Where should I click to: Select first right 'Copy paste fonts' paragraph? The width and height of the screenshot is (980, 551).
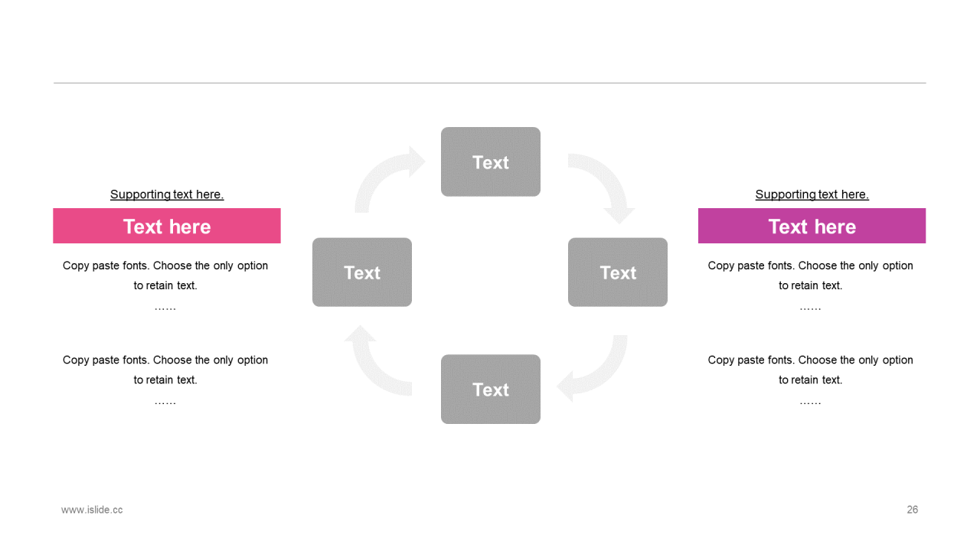pyautogui.click(x=811, y=285)
